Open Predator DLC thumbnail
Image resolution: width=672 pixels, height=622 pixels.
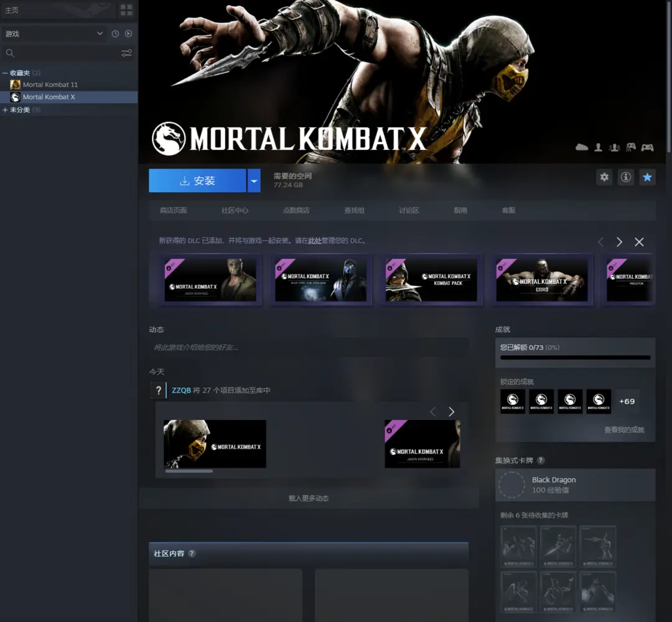pos(630,280)
